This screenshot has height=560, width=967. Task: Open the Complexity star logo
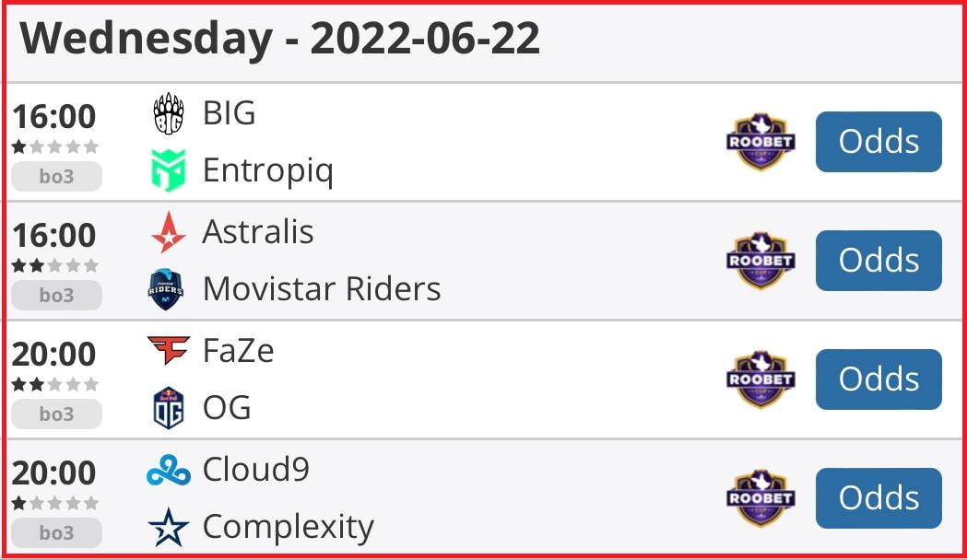tap(168, 527)
